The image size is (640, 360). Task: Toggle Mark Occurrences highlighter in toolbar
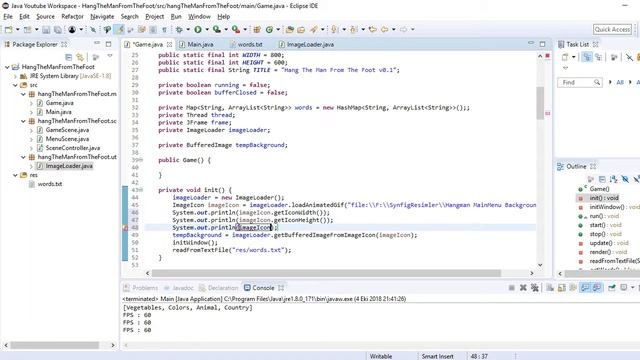click(x=120, y=29)
